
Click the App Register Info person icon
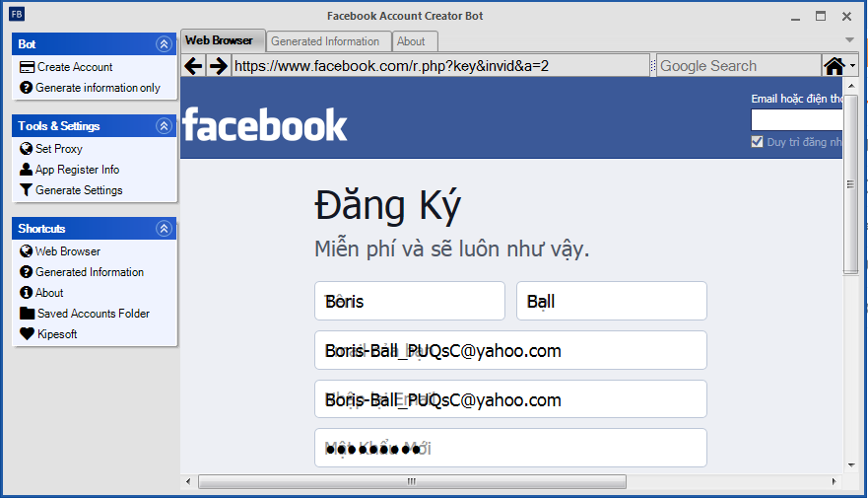(26, 169)
